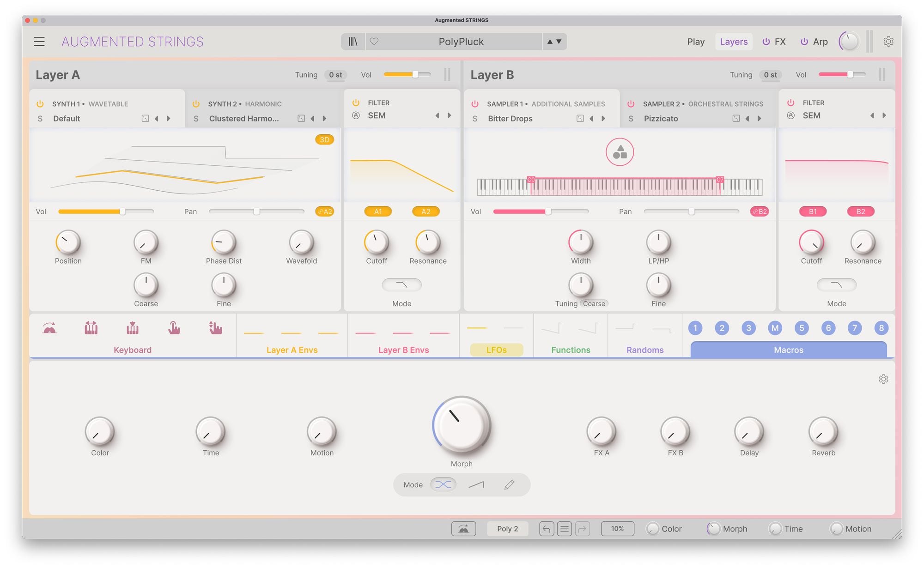Viewport: 924px width, 568px height.
Task: Step to next Layer A filter type
Action: [449, 115]
